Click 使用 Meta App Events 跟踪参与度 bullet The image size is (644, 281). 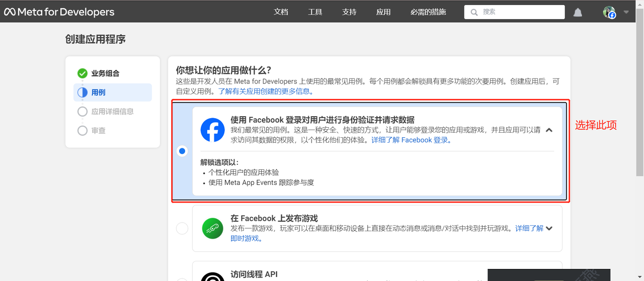tap(261, 182)
